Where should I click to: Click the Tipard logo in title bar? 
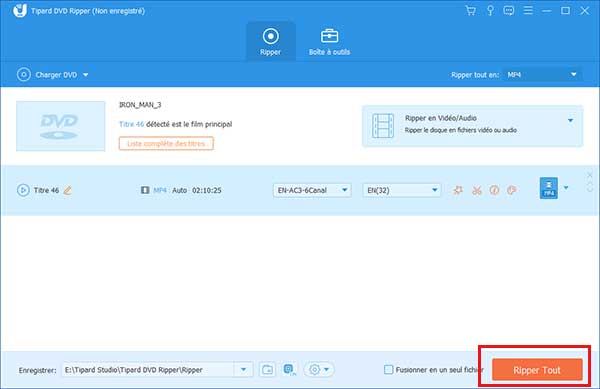[20, 10]
